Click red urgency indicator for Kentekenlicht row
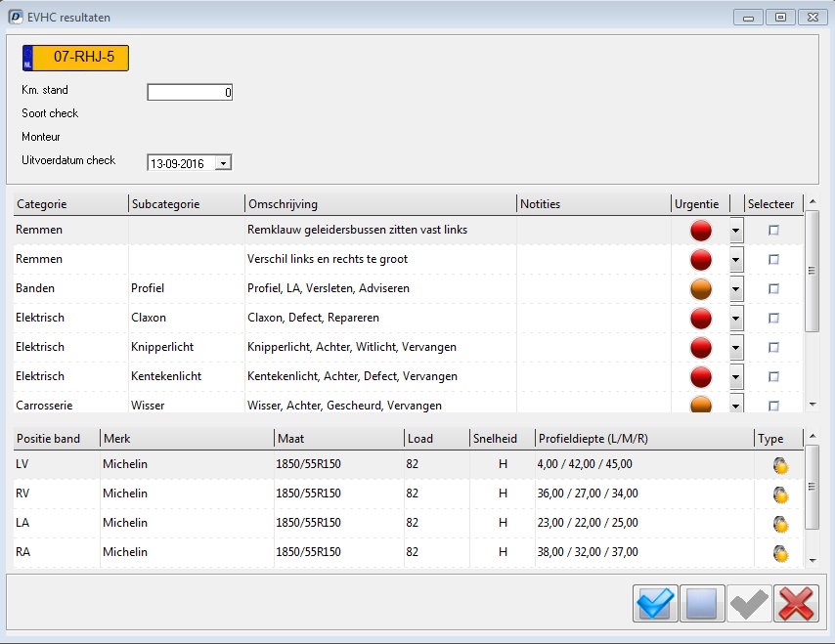835x644 pixels. [x=701, y=377]
